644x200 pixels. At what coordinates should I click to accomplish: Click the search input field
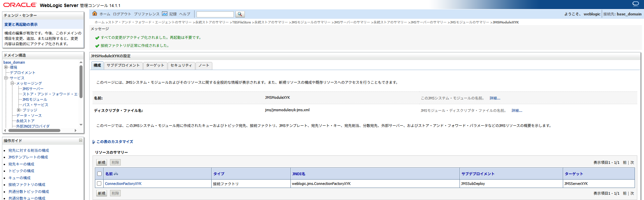pos(215,14)
